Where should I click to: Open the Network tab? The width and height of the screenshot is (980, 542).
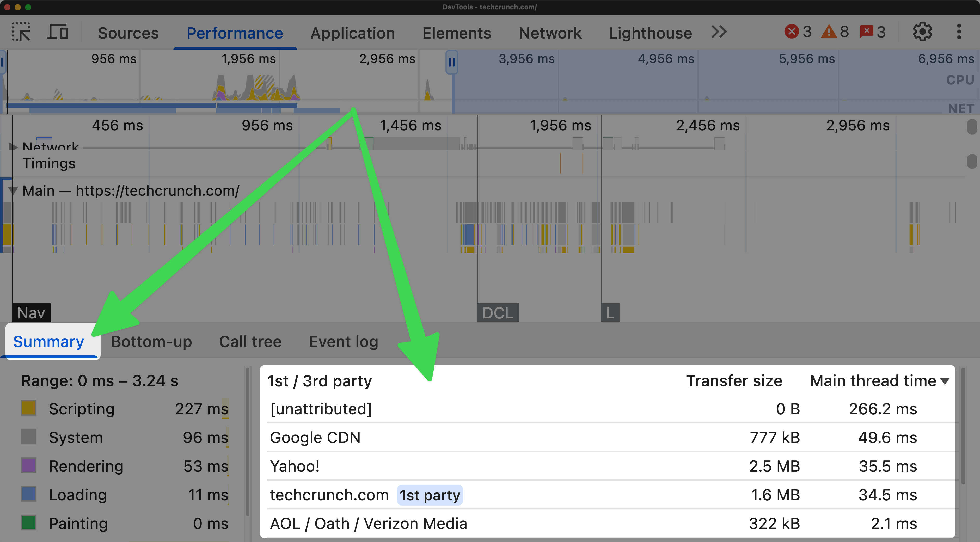(550, 33)
